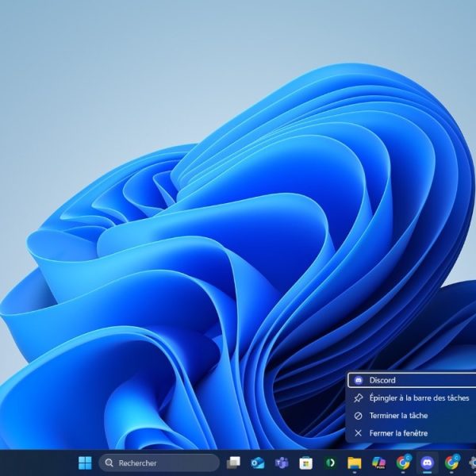Click the Rechercher search box
The image size is (476, 476).
click(159, 463)
